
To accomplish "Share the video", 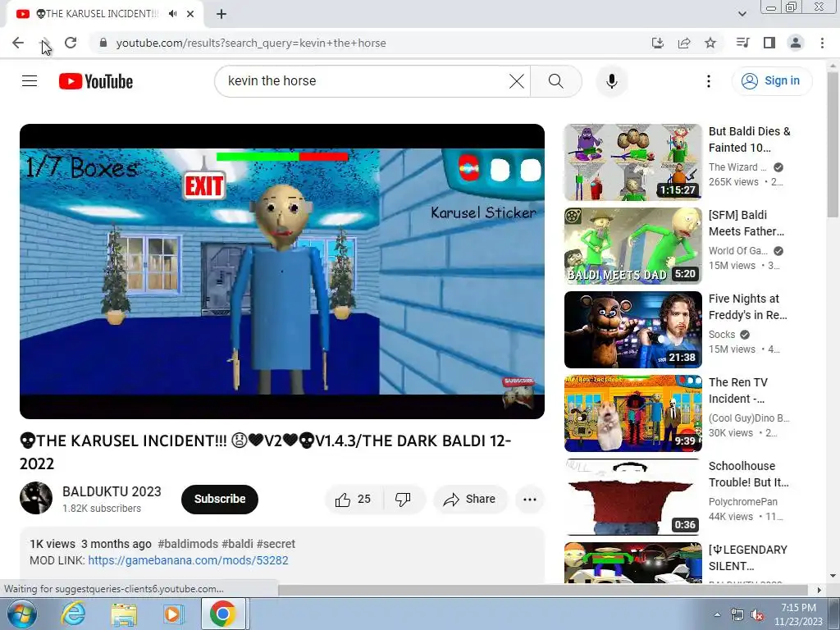I will tap(470, 500).
